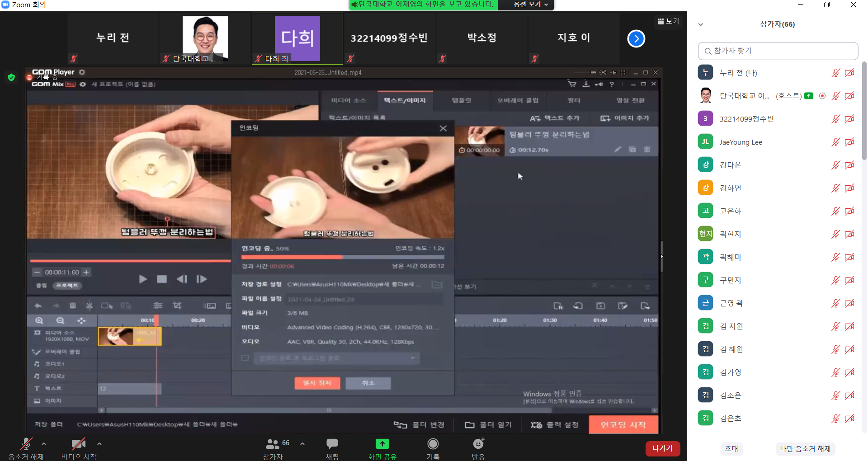Click GOM Mix download icon
The image size is (868, 461).
[x=586, y=84]
